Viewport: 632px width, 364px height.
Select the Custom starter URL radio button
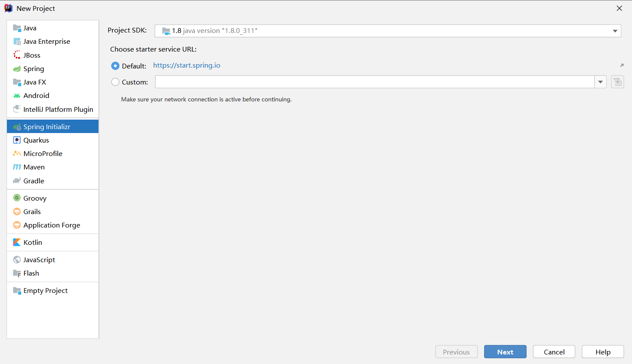coord(115,82)
